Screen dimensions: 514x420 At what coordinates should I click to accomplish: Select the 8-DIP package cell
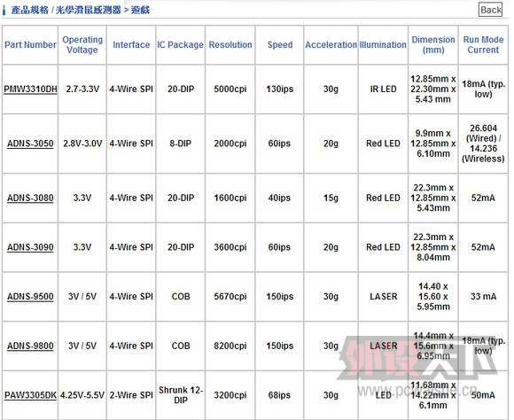pyautogui.click(x=180, y=144)
